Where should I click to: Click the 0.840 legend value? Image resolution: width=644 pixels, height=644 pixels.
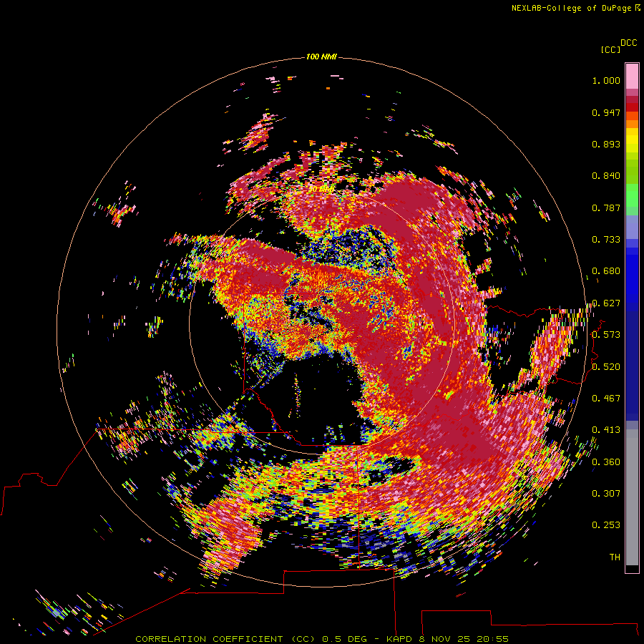(606, 176)
